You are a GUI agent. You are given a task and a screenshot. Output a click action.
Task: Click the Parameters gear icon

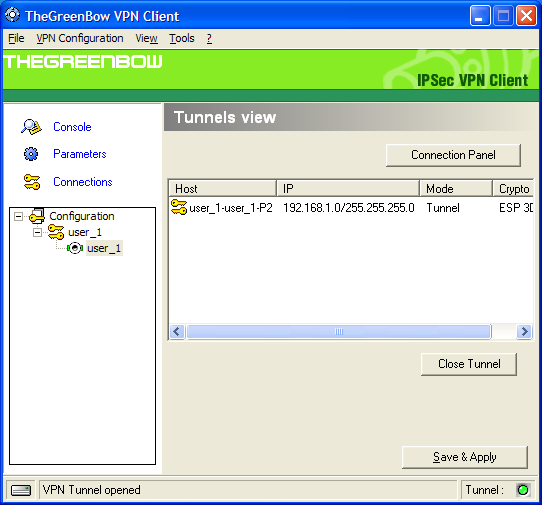pyautogui.click(x=31, y=154)
